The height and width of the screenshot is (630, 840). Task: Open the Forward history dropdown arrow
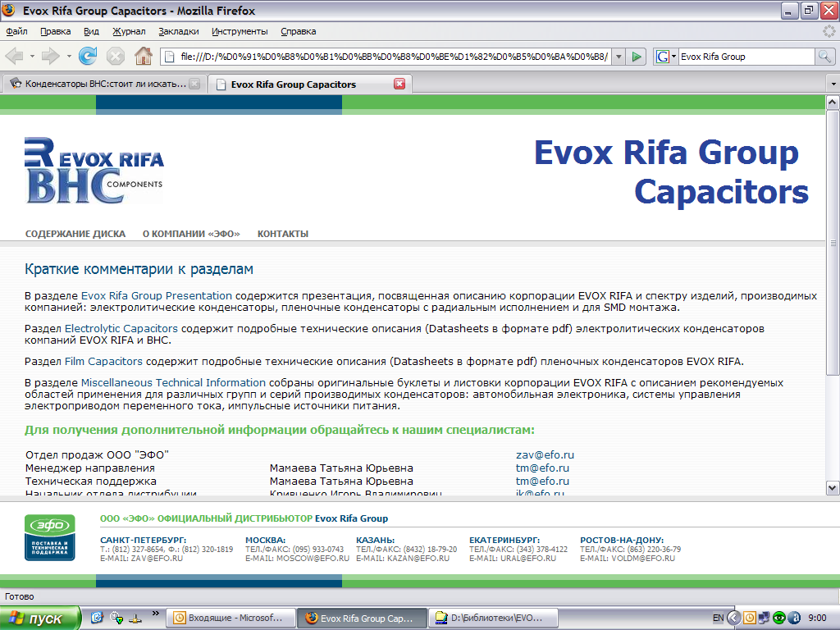click(x=69, y=57)
